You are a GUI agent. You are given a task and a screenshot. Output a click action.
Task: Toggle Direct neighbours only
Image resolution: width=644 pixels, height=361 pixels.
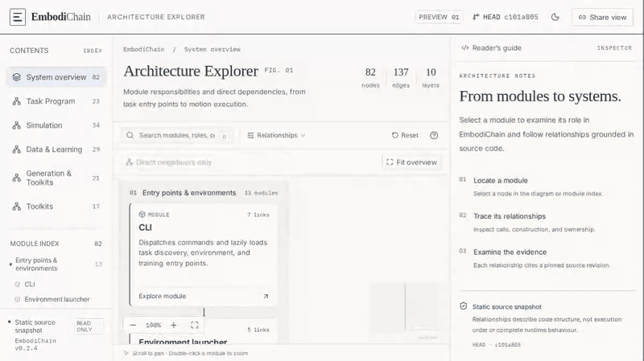169,162
